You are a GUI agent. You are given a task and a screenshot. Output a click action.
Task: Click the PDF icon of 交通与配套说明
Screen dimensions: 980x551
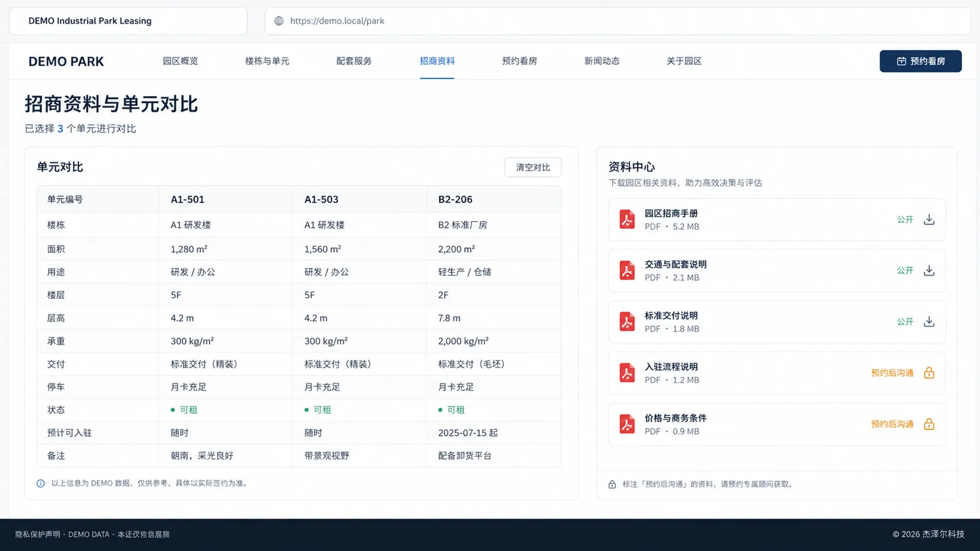tap(627, 270)
